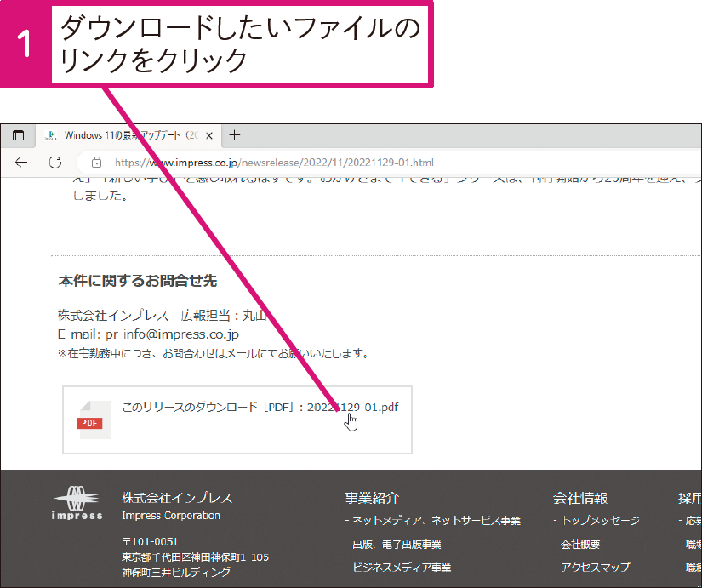Click the 神保町三井ビルディング address line
This screenshot has height=588, width=702.
click(176, 572)
